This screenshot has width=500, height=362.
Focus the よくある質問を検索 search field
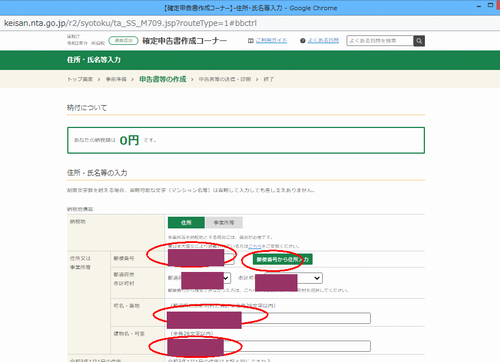coord(380,41)
